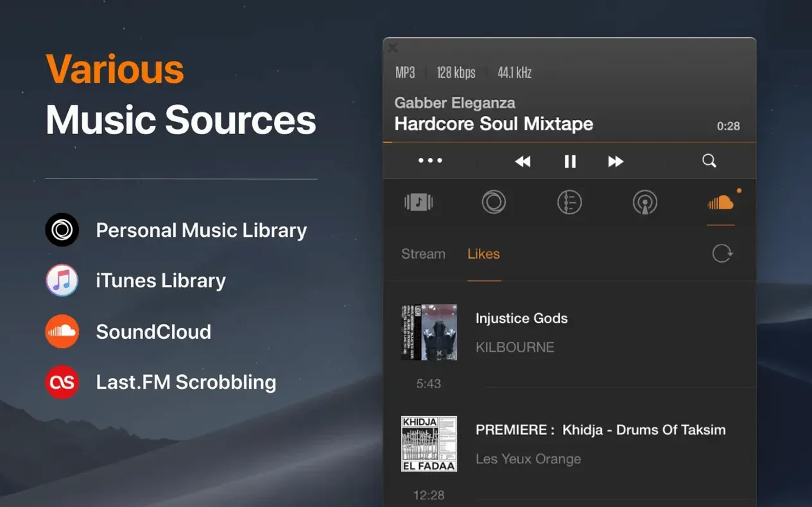Refresh the SoundCloud likes list

(722, 253)
